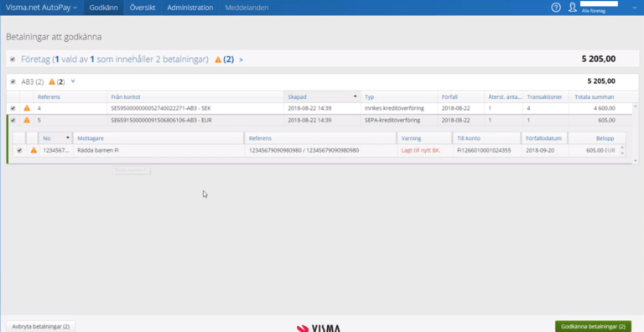
Task: Sort by the Totala summan column header
Action: [594, 97]
